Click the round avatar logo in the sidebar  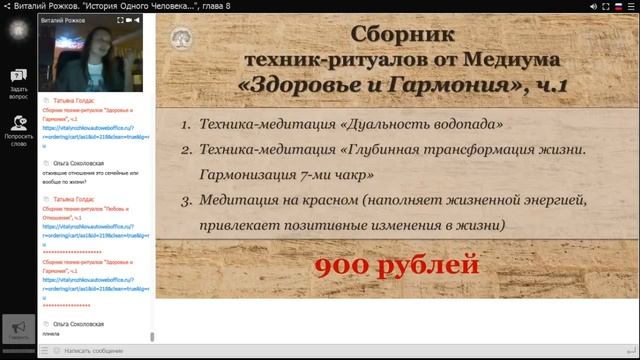(x=18, y=30)
